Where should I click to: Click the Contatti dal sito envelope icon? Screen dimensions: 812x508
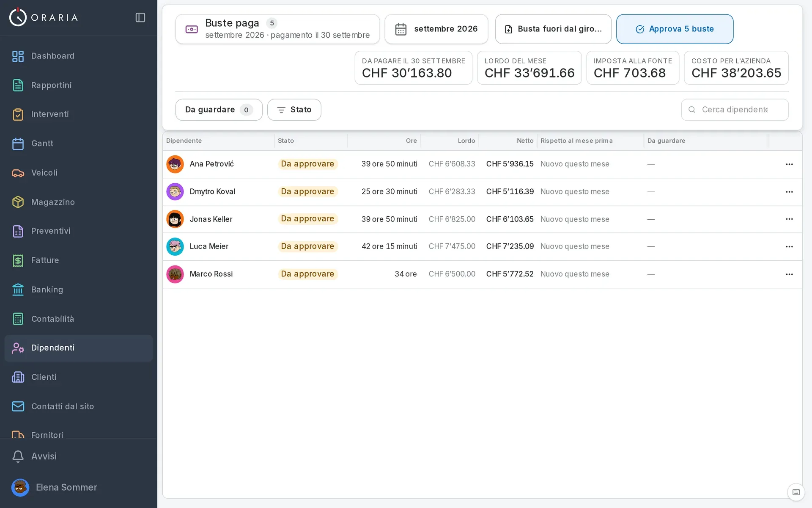coord(18,406)
